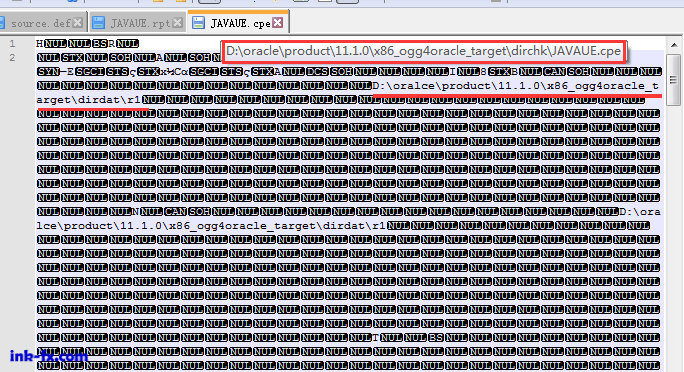Click line number 2 in the margin
This screenshot has width=684, height=372.
12,58
